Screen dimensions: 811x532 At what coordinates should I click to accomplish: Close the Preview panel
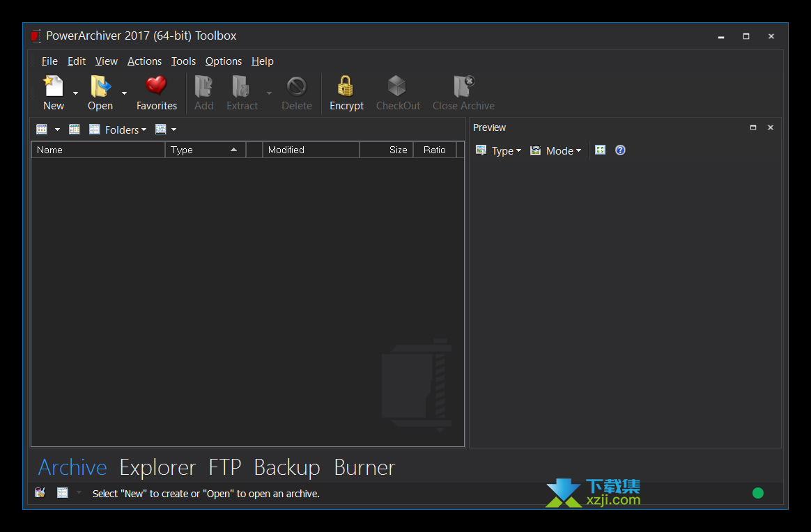coord(770,127)
